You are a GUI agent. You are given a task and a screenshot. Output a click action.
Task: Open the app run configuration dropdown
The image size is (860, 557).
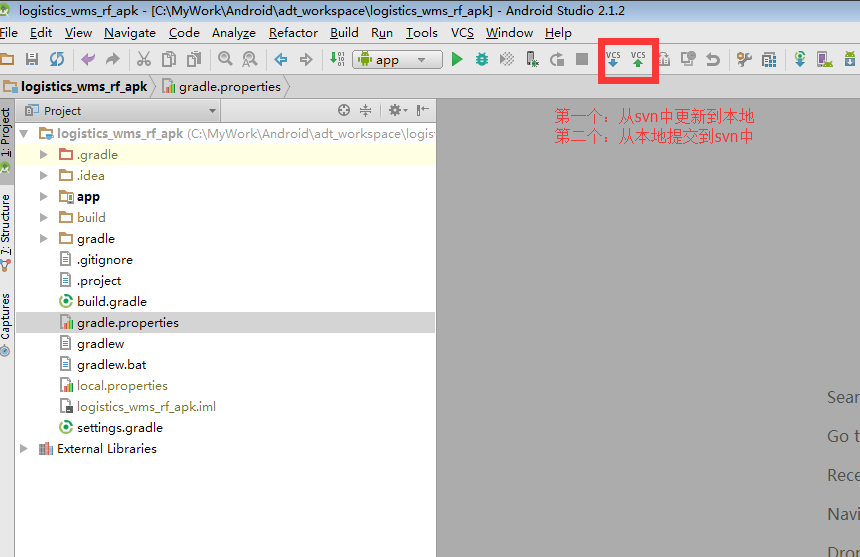tap(398, 59)
